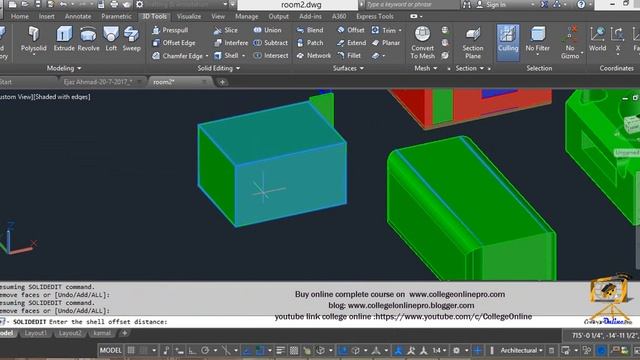This screenshot has height=360, width=640.
Task: Use the surface Extend tool
Action: (x=351, y=42)
